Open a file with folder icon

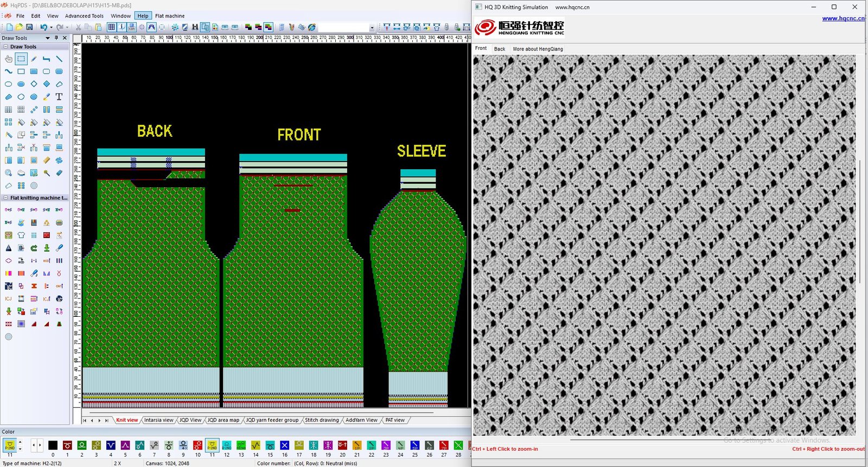click(x=20, y=27)
